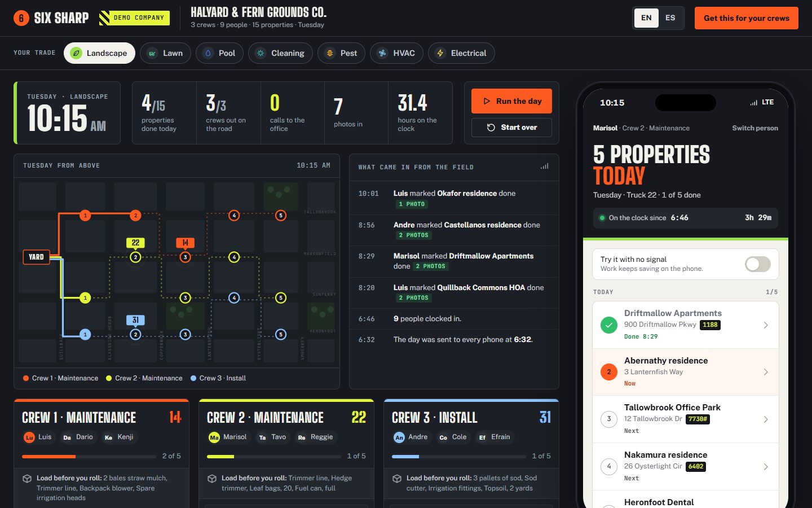Click Crew 1 progress bar 2 of 5

click(89, 456)
